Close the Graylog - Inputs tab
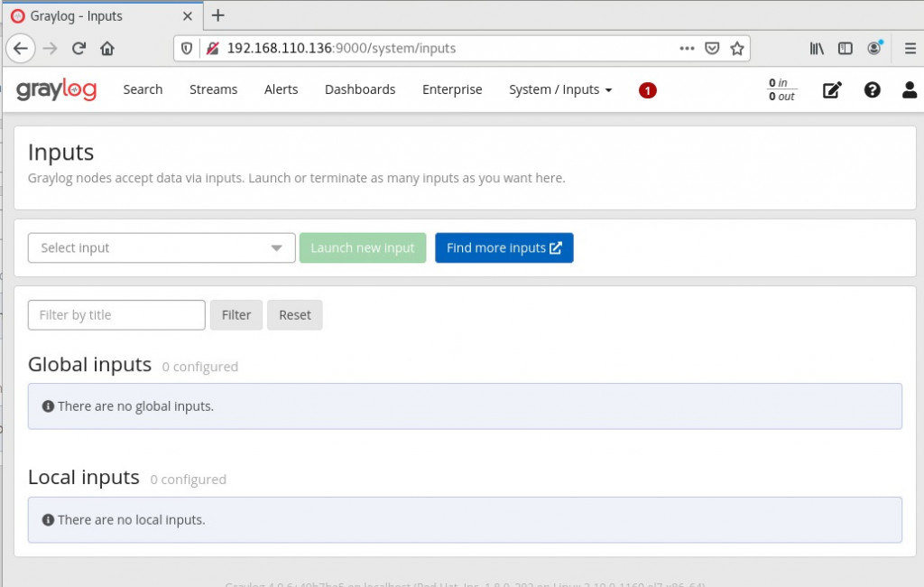Image resolution: width=924 pixels, height=587 pixels. [188, 16]
